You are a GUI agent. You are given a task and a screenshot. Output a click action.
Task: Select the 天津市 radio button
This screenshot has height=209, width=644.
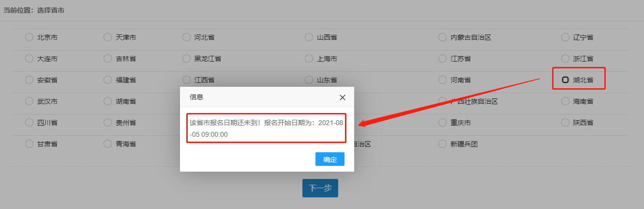(107, 37)
